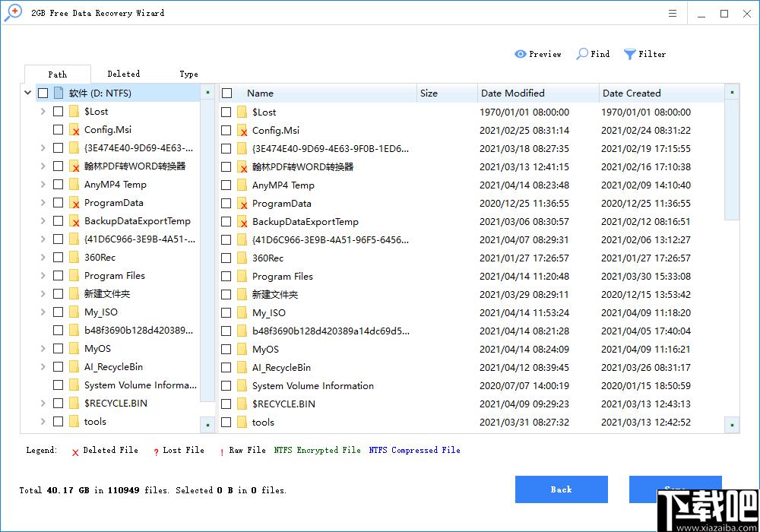Click the deleted Config.Msi folder icon in file list
760x532 pixels.
click(242, 131)
